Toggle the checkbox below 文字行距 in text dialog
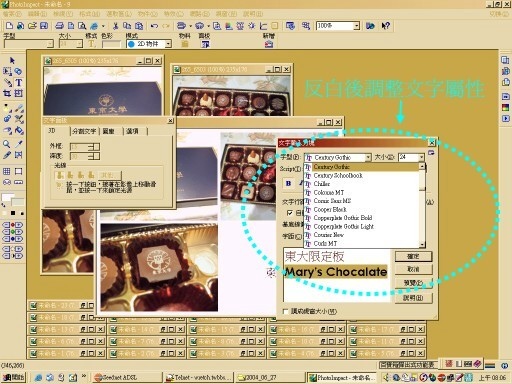512x384 pixels. click(x=290, y=212)
